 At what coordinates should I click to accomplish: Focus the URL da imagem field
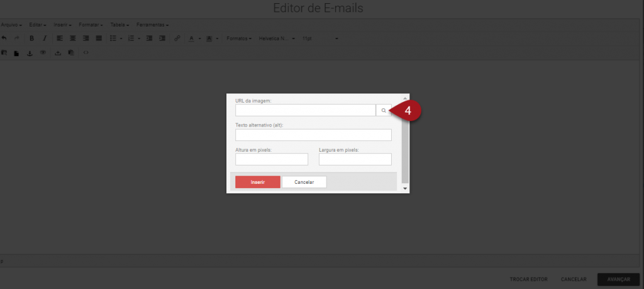tap(305, 110)
